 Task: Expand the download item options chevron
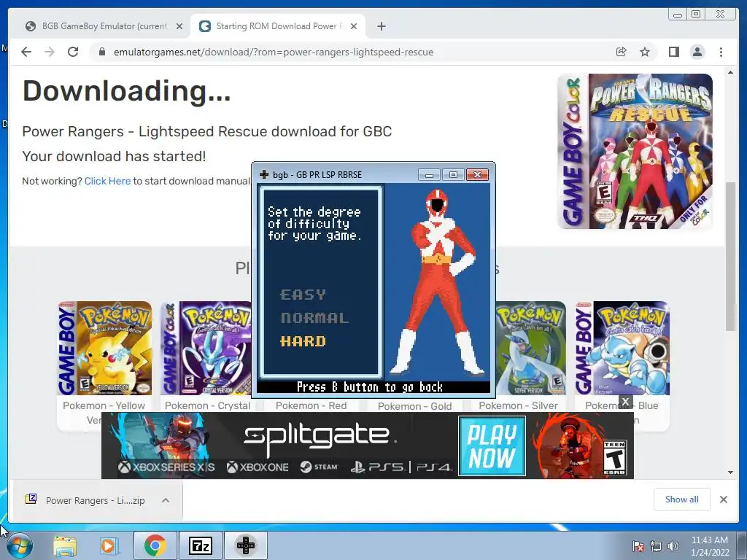tap(166, 500)
